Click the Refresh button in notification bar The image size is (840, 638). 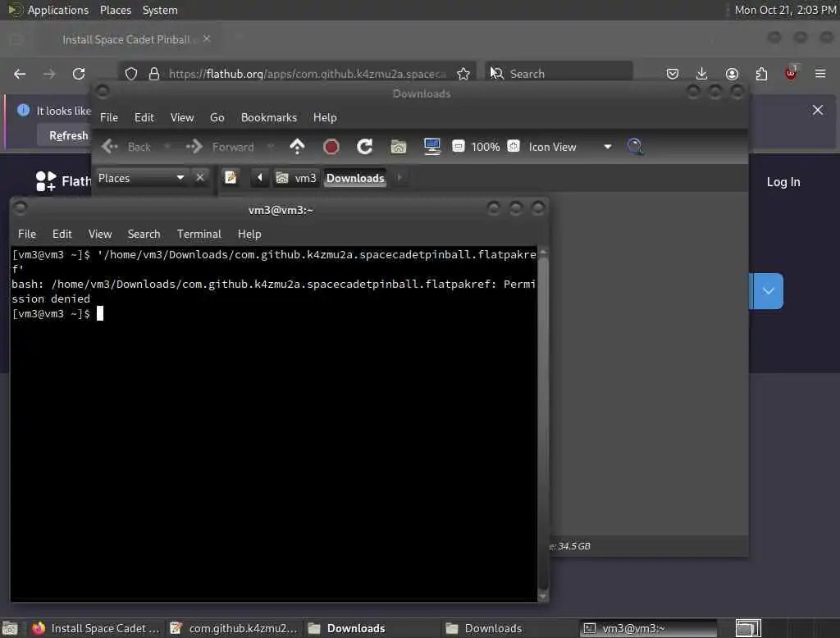click(68, 135)
